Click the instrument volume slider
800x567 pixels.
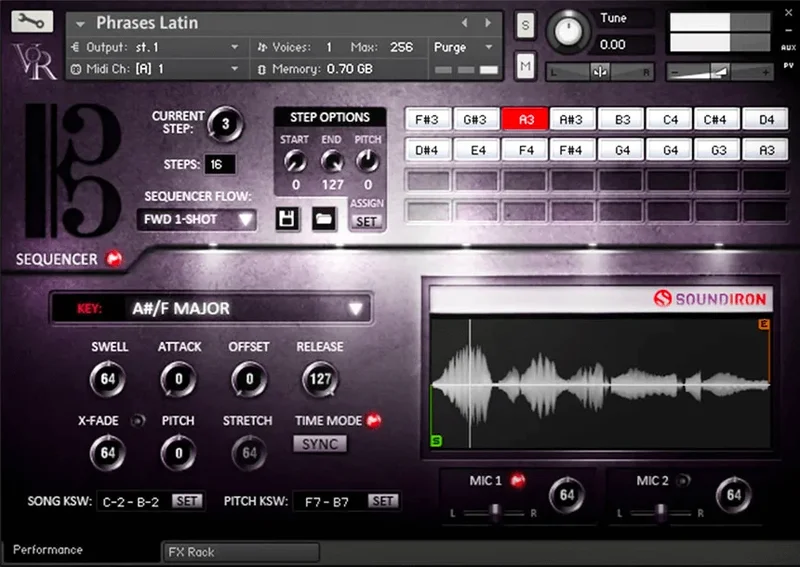tap(720, 72)
